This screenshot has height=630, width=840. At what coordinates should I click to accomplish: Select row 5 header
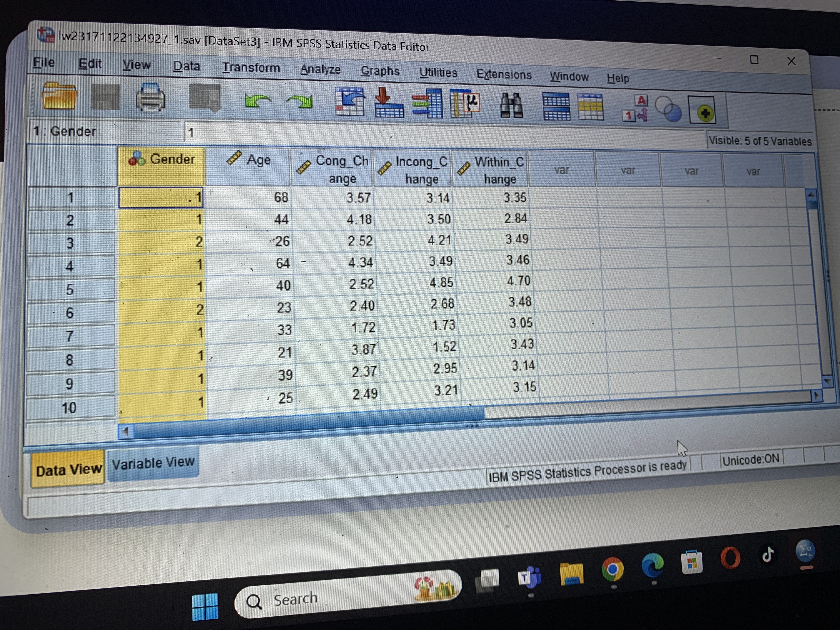click(x=70, y=289)
